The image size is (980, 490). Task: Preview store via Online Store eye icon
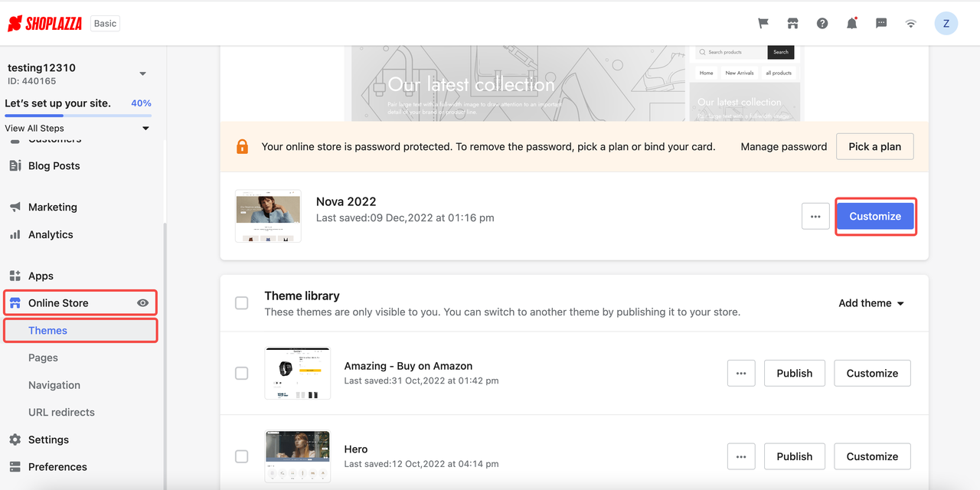(142, 303)
